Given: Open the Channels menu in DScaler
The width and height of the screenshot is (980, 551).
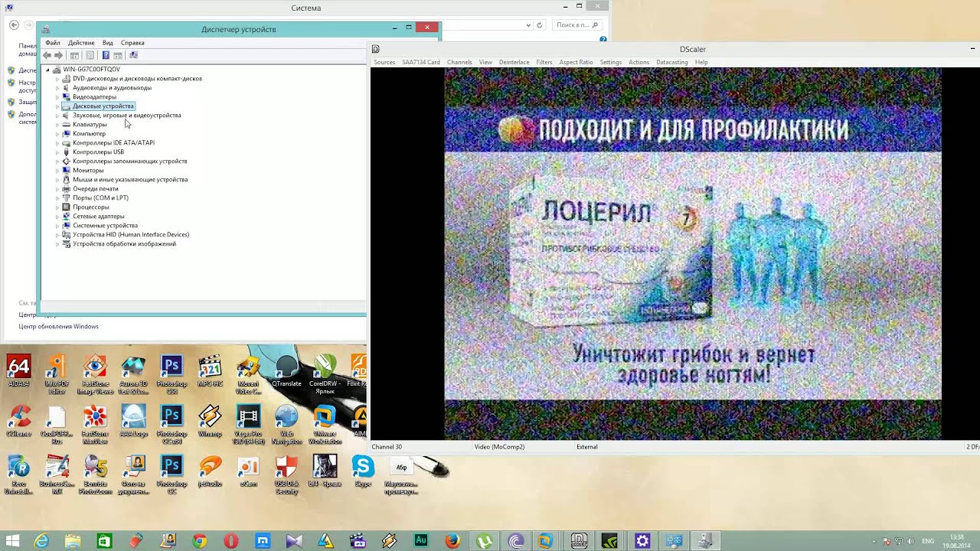Looking at the screenshot, I should (459, 62).
